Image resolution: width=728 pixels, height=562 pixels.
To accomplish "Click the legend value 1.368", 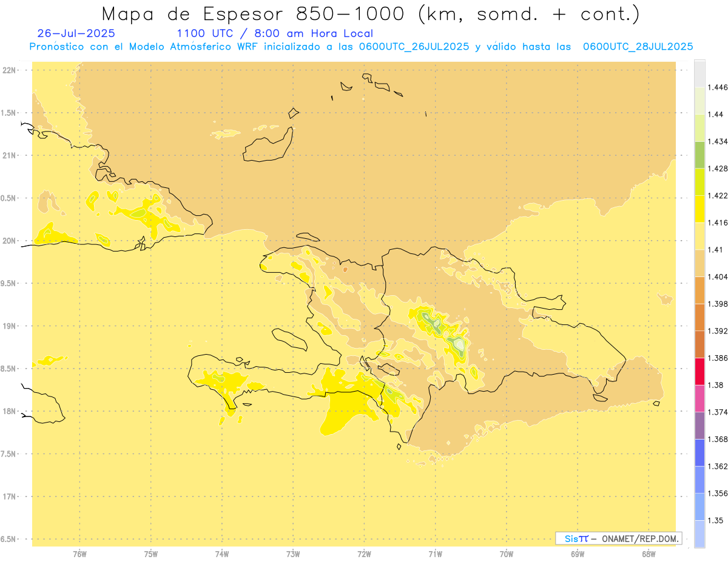I will pos(719,439).
